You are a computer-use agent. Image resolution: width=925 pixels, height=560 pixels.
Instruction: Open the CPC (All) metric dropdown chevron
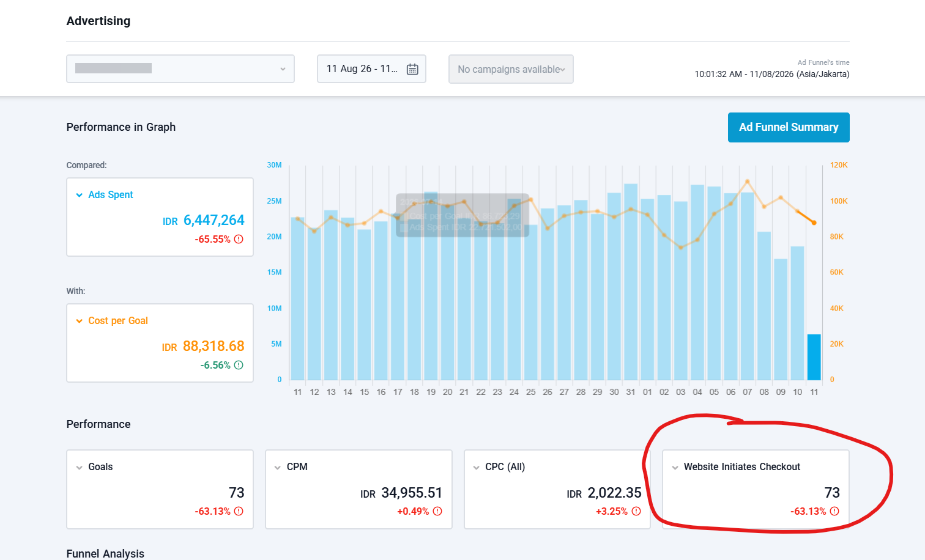tap(477, 468)
